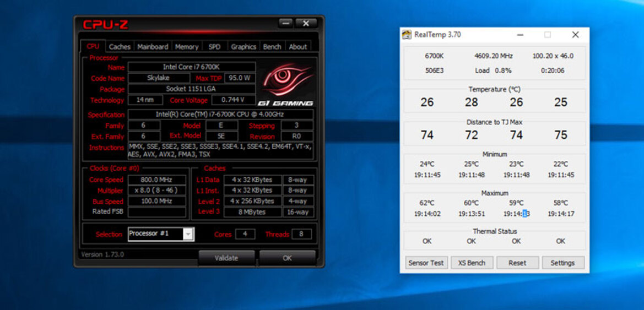
Task: Minimize the RealTemp window
Action: click(520, 35)
